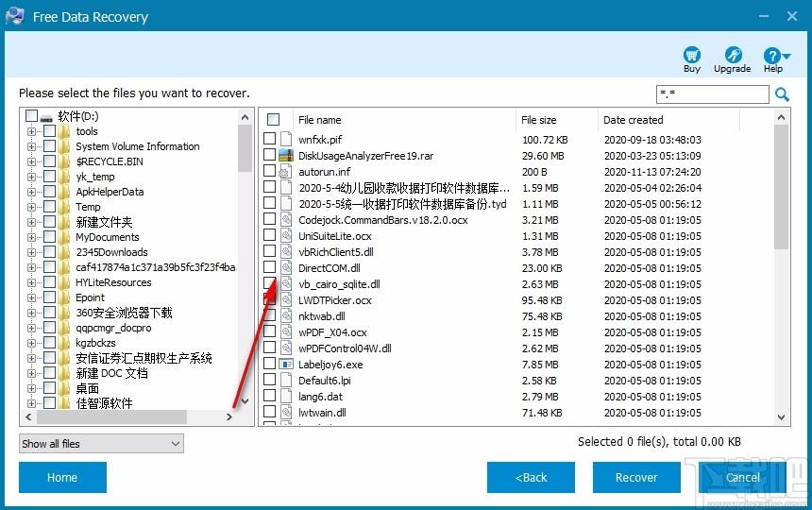Click the wnfxk.pif file icon

click(x=286, y=139)
